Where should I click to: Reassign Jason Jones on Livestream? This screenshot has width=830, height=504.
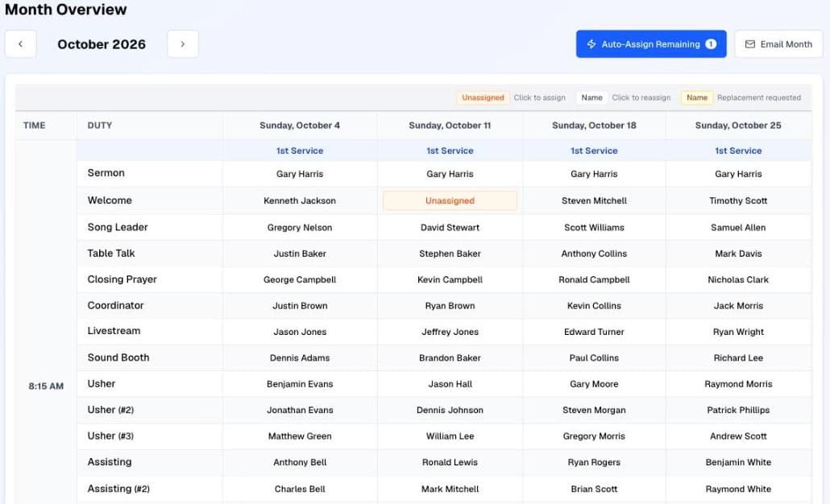click(x=300, y=332)
